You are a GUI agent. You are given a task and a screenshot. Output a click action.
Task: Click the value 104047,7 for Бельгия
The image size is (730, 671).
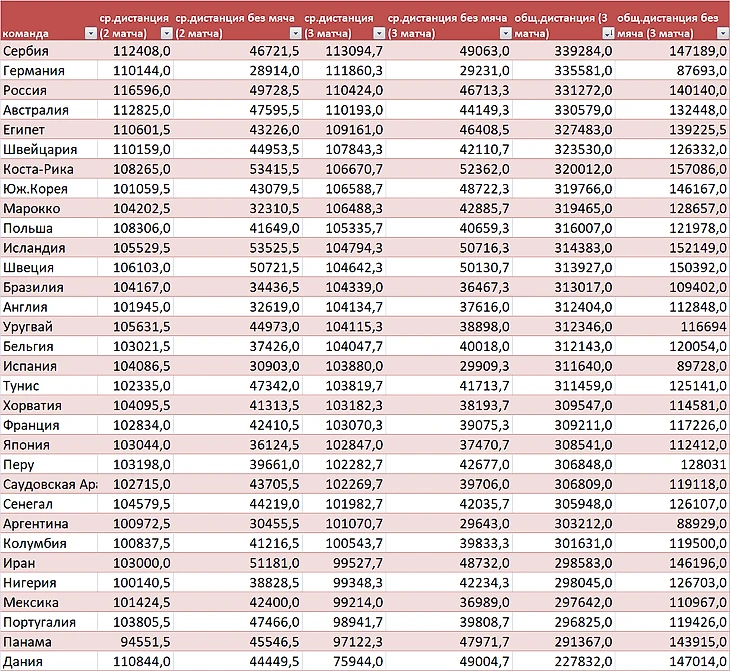[354, 346]
